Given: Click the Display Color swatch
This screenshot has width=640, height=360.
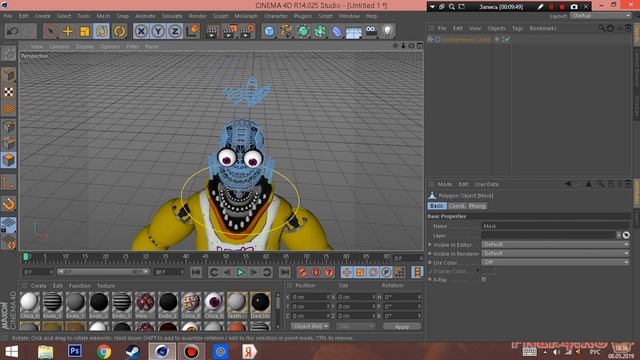Looking at the screenshot, I should [x=488, y=271].
